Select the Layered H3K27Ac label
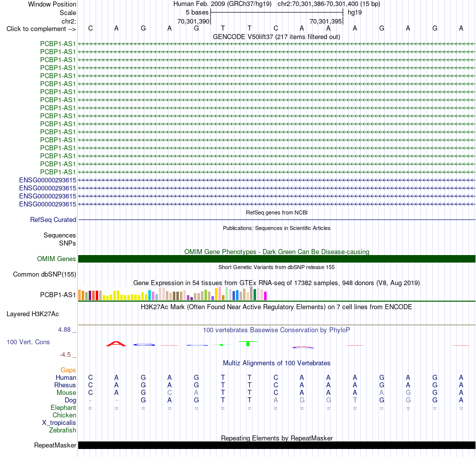The width and height of the screenshot is (476, 457). (x=33, y=314)
